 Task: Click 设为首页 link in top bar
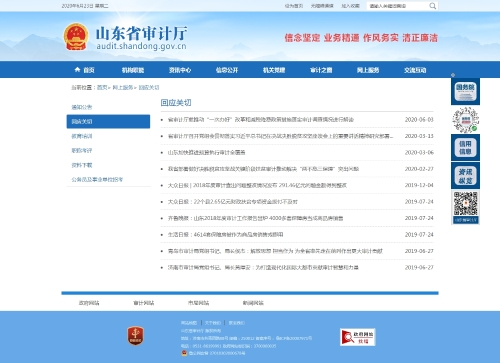click(x=294, y=6)
